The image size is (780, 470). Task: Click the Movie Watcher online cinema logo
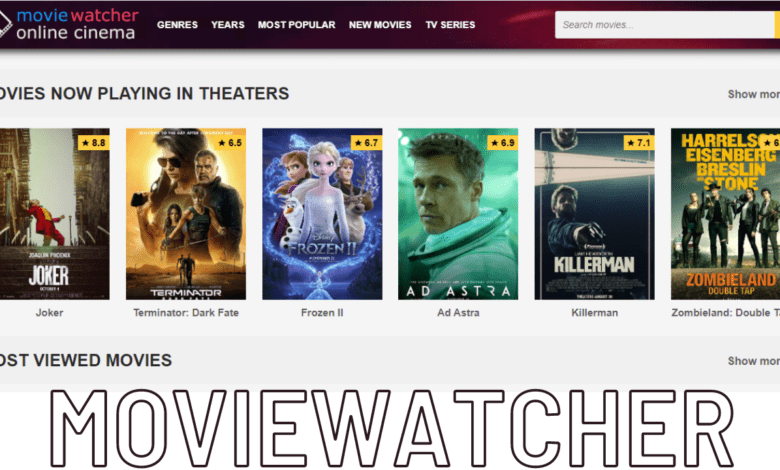(68, 24)
